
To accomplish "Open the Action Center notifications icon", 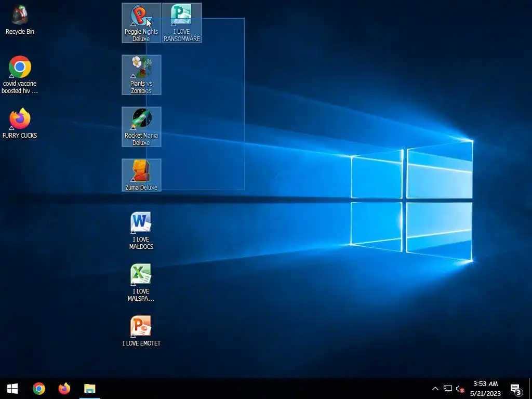I will [516, 389].
